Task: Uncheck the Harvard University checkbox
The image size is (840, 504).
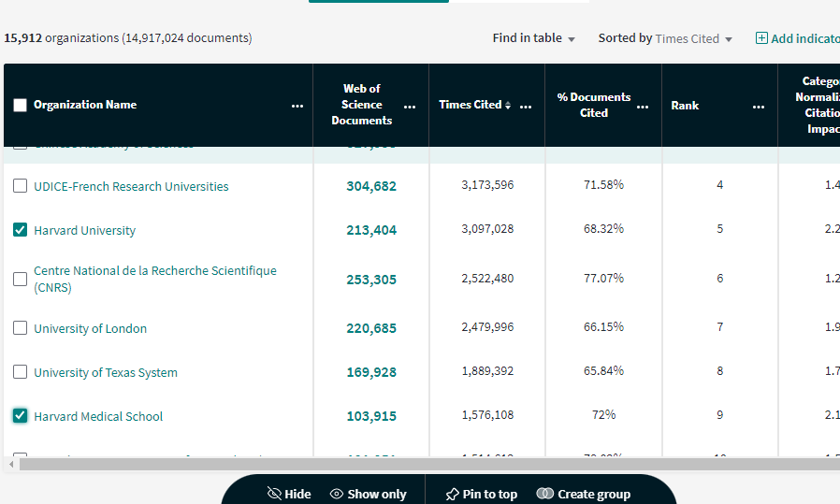Action: [21, 230]
